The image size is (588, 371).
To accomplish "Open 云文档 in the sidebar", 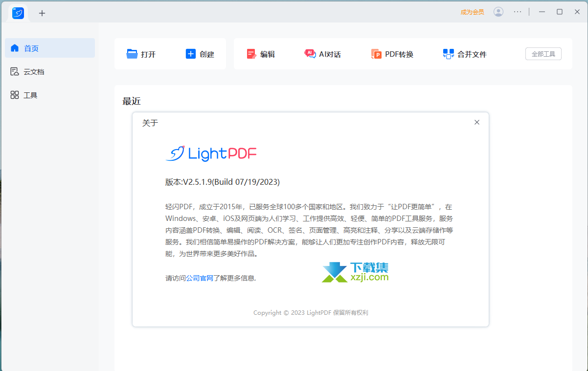I will [50, 71].
